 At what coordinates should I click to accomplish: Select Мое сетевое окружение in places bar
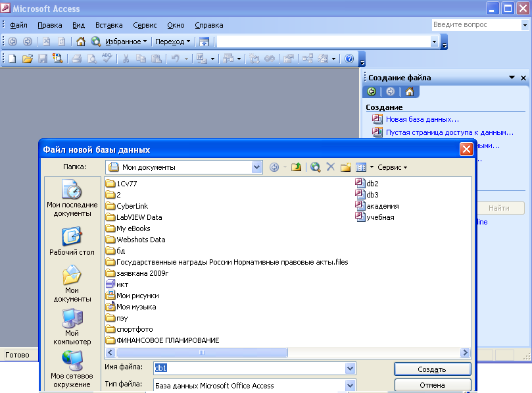tap(72, 370)
